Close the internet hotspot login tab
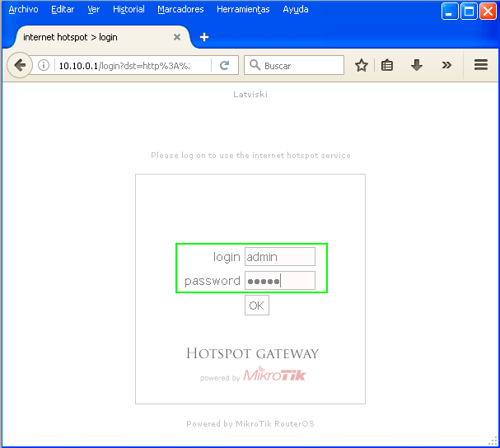500x448 pixels. 176,37
